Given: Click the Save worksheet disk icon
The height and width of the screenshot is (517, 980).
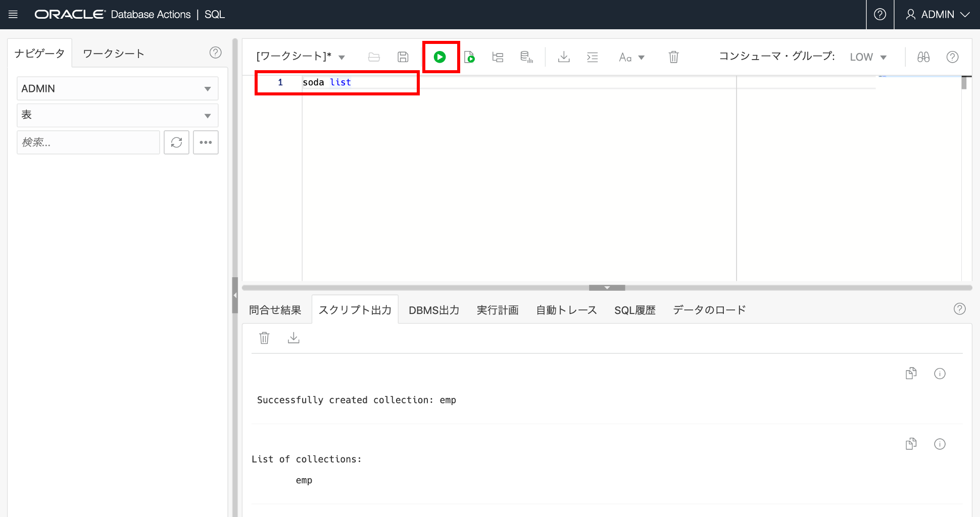Looking at the screenshot, I should click(x=403, y=57).
